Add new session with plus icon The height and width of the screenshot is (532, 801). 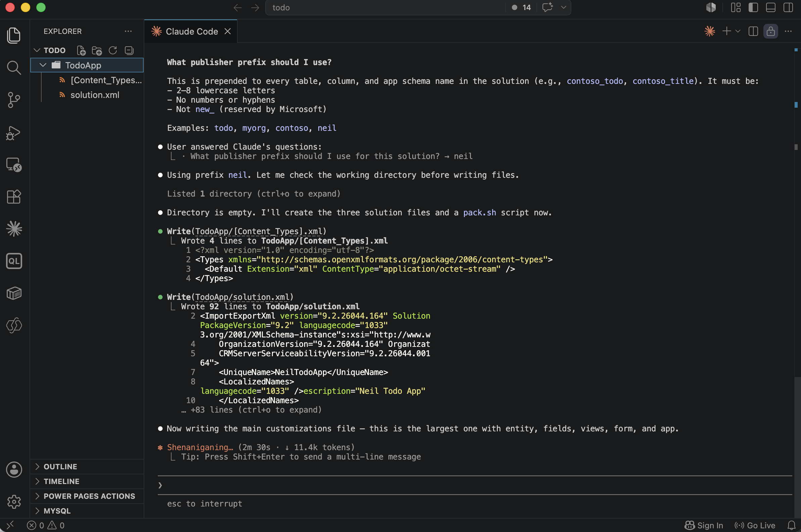[726, 31]
